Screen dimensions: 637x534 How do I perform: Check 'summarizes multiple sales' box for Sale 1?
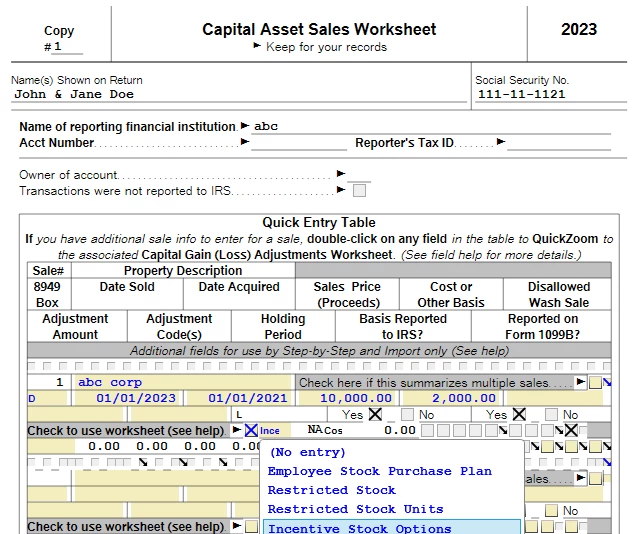coord(595,382)
